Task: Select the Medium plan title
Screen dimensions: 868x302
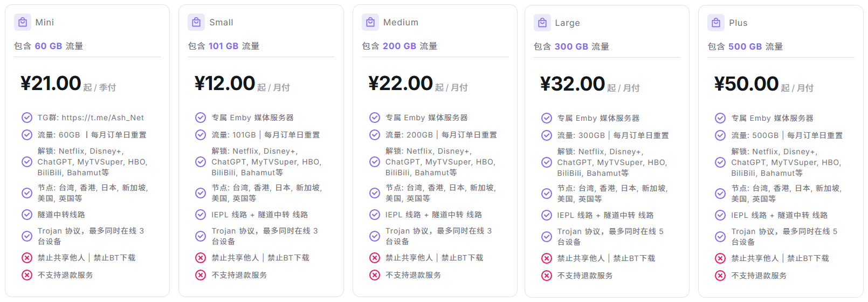Action: [401, 22]
